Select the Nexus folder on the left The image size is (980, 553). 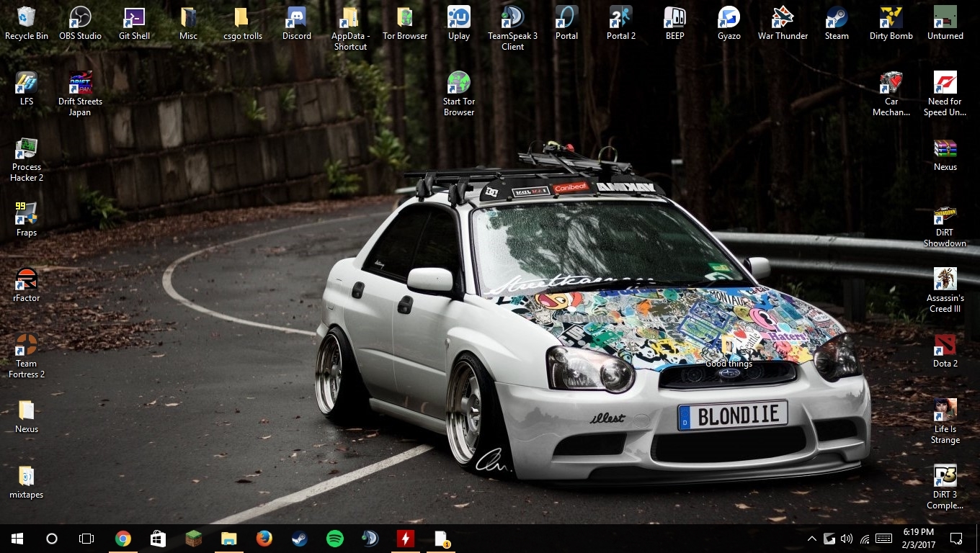pos(27,416)
